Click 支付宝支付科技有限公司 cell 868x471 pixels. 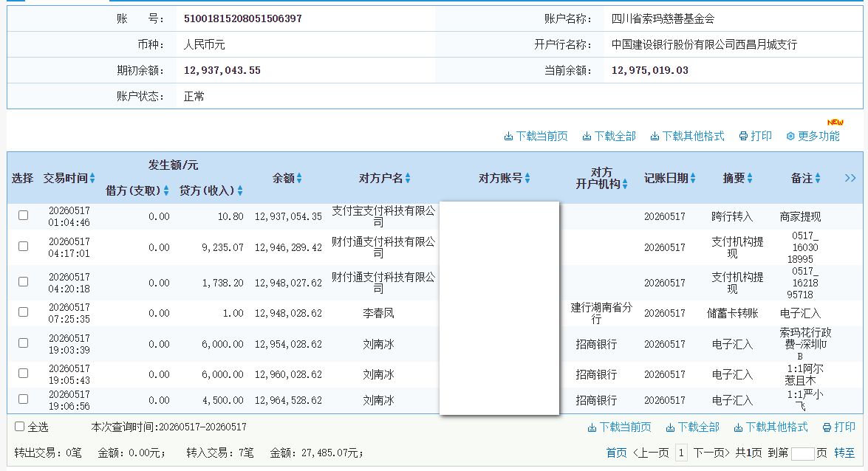coord(383,216)
